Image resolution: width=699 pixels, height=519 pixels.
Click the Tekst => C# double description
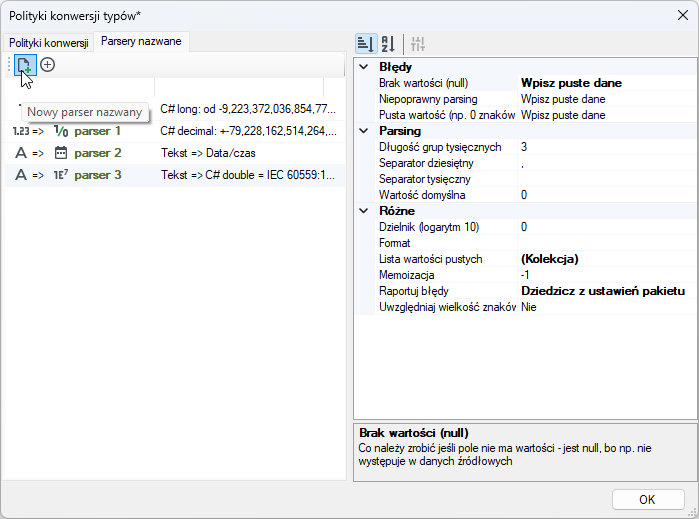coord(248,175)
